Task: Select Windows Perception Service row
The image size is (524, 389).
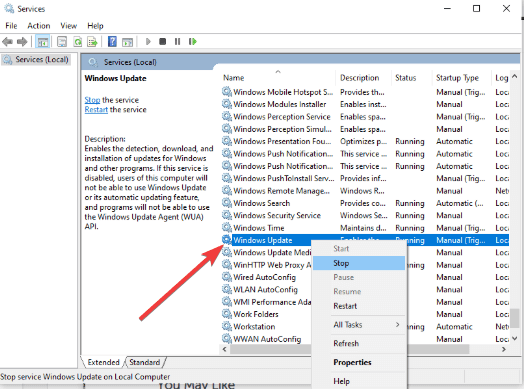Action: (365, 117)
